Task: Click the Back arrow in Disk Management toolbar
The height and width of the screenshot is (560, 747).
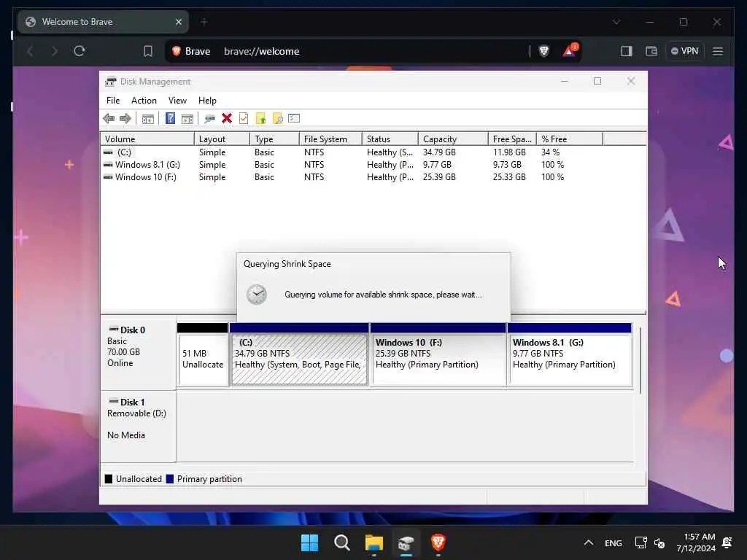Action: [109, 119]
